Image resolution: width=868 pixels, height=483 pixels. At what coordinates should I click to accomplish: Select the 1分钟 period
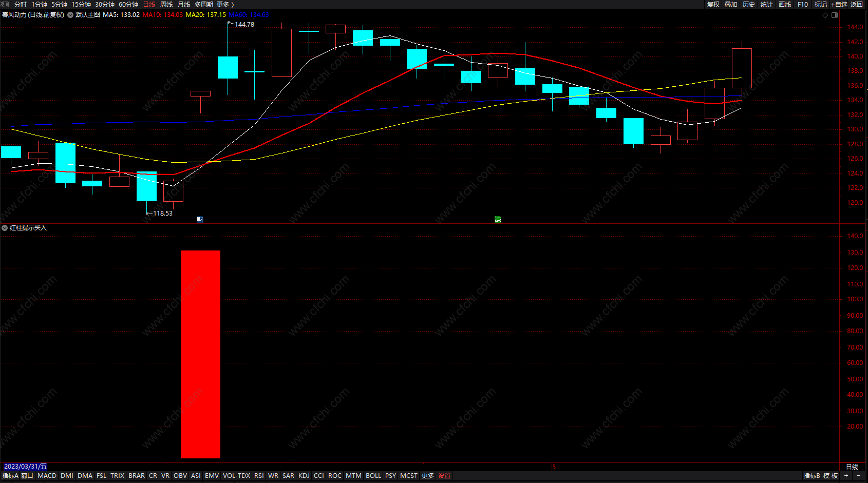(x=39, y=5)
